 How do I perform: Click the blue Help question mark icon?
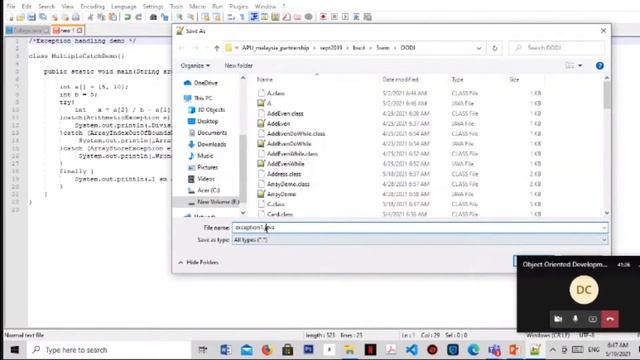click(x=600, y=66)
